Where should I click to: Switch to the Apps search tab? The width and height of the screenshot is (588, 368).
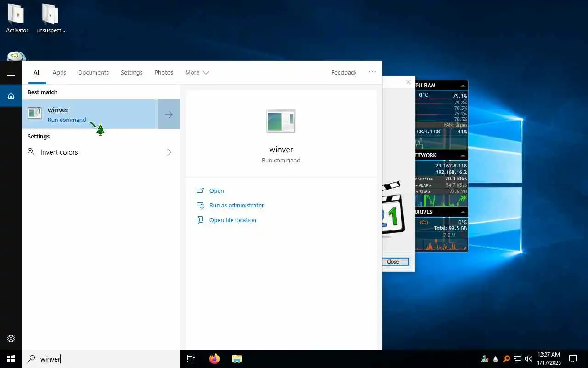pos(59,73)
